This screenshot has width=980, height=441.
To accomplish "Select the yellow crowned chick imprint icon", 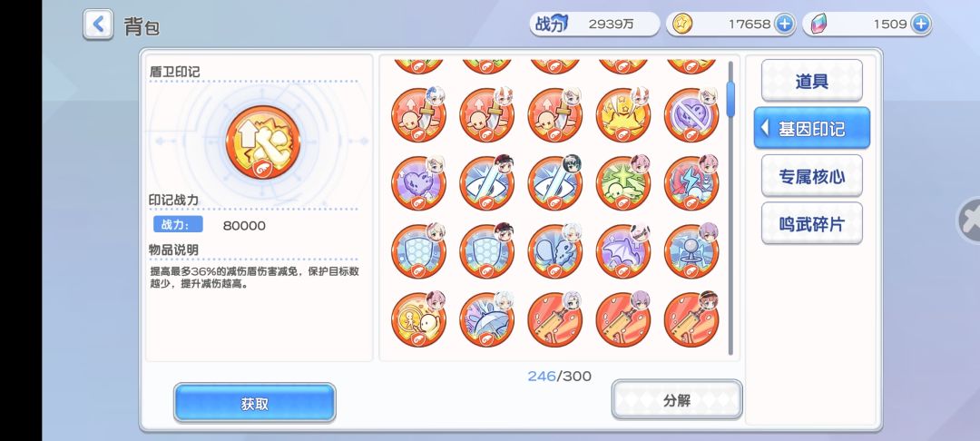I will coord(623,115).
